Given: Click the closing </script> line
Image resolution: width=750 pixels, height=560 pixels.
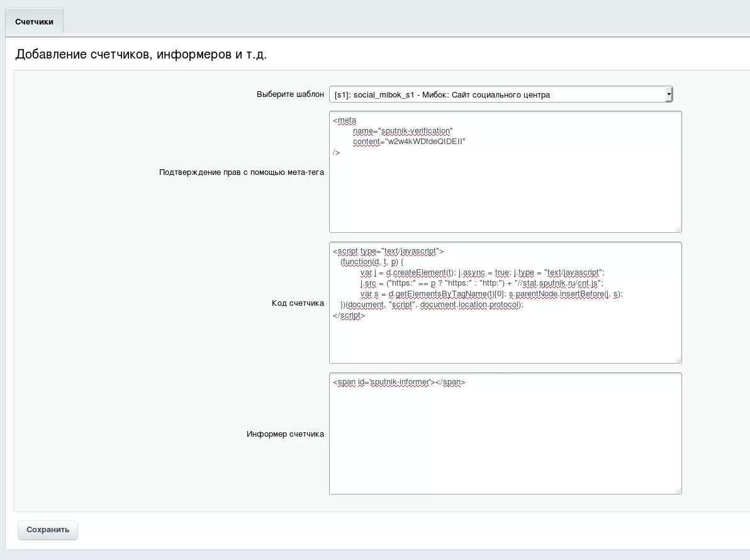Looking at the screenshot, I should [x=349, y=315].
